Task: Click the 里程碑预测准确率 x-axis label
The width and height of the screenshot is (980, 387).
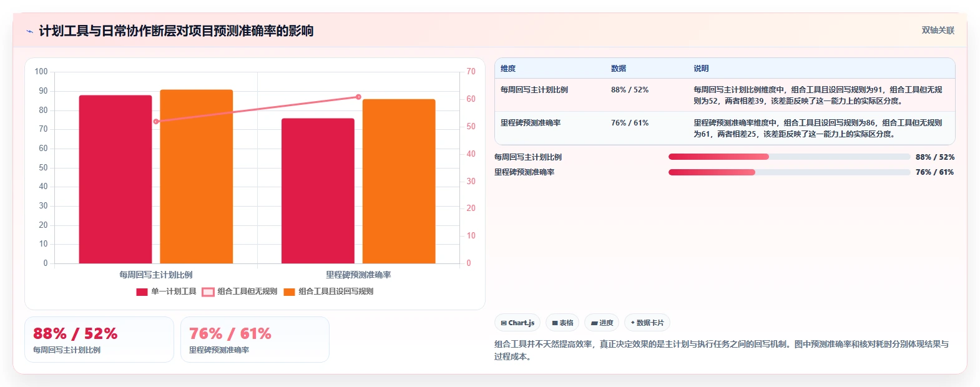Action: [x=358, y=275]
